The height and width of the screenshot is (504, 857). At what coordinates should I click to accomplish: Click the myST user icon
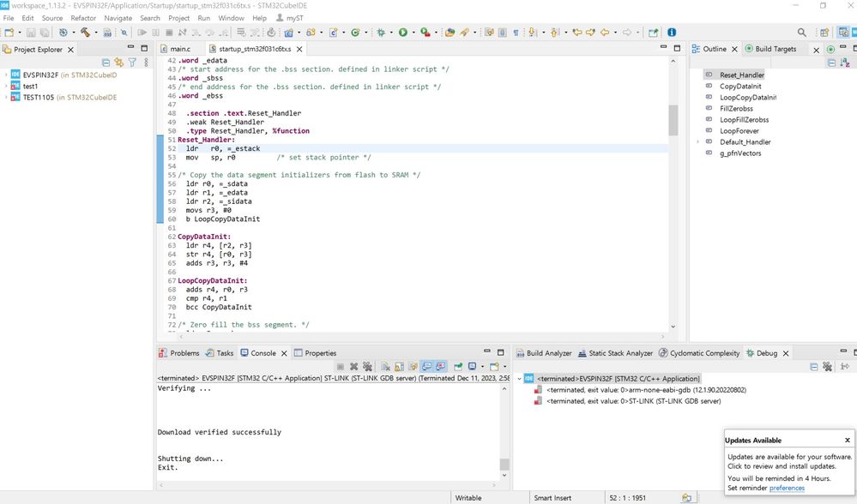280,18
